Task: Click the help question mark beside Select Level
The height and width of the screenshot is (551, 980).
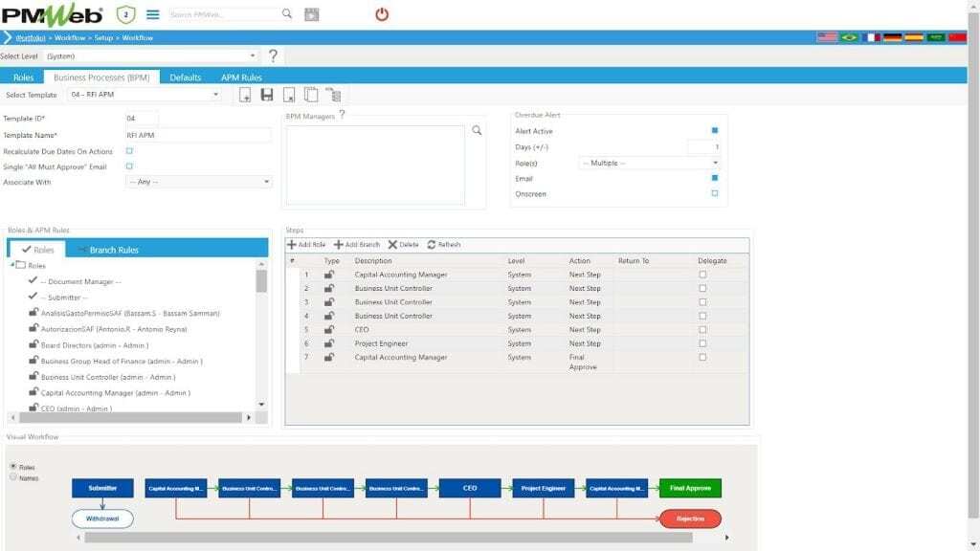Action: pos(273,56)
